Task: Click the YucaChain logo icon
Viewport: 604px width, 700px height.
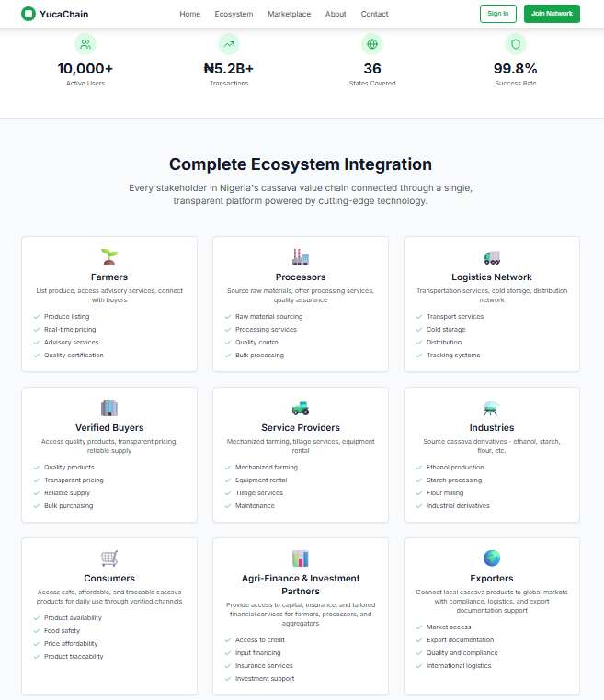Action: tap(28, 14)
